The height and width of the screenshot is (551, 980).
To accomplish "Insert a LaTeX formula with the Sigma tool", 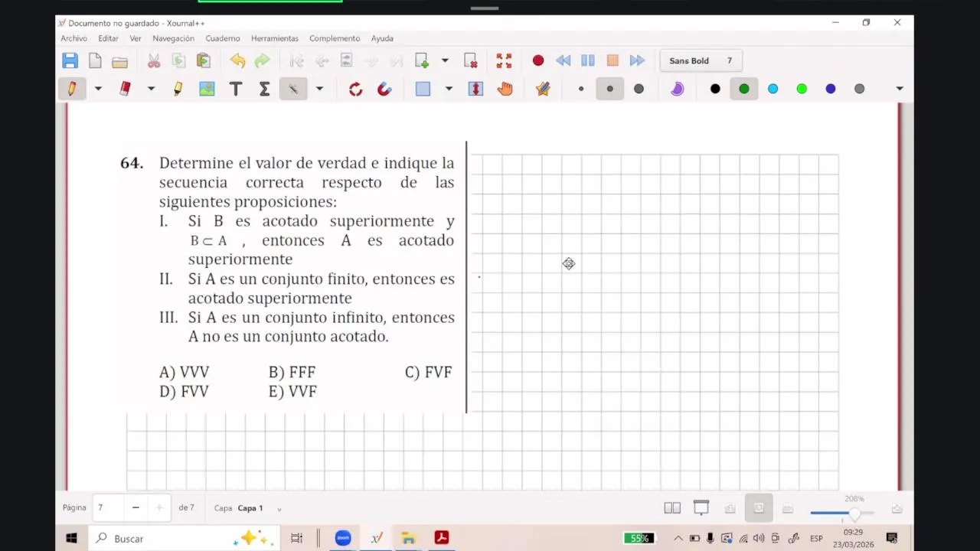I will tap(264, 89).
